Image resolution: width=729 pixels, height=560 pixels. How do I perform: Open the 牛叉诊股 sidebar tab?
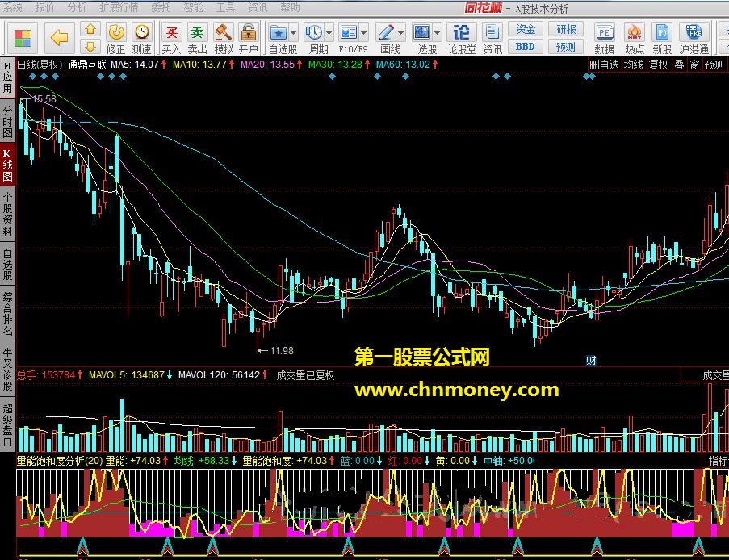point(7,369)
